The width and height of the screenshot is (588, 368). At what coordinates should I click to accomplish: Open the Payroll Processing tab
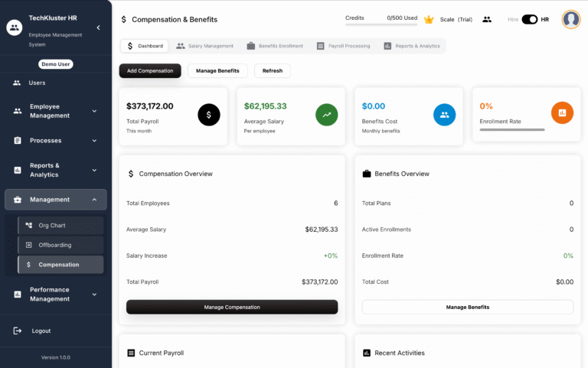point(343,46)
